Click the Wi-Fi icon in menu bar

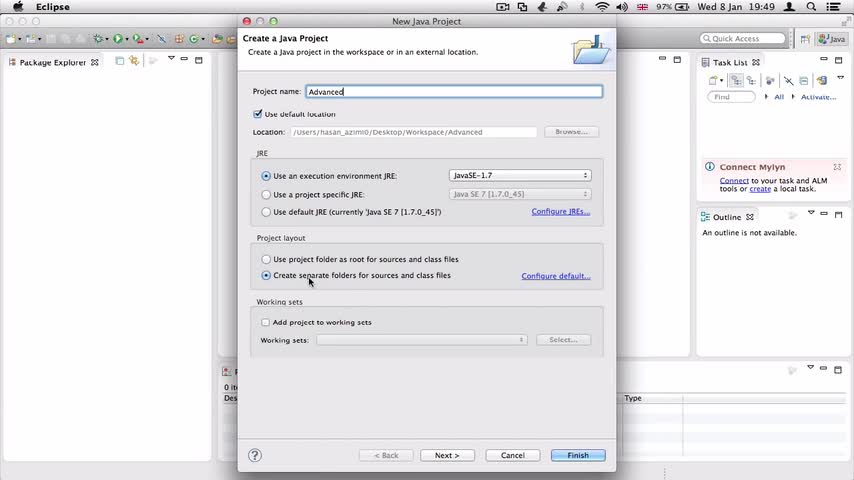pyautogui.click(x=602, y=7)
